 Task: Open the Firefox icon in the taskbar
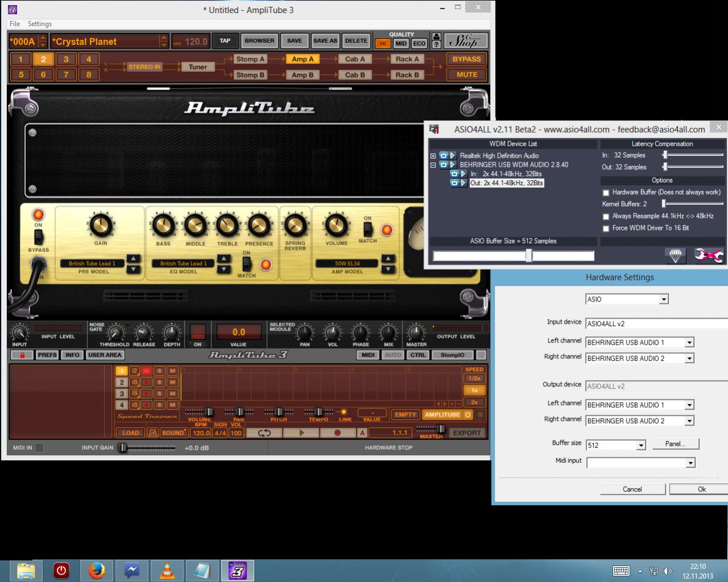[x=97, y=570]
